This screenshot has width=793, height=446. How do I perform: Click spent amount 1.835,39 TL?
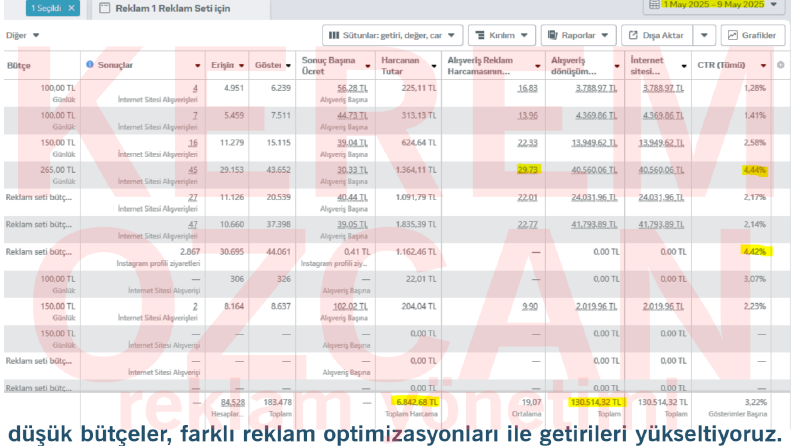coord(416,225)
